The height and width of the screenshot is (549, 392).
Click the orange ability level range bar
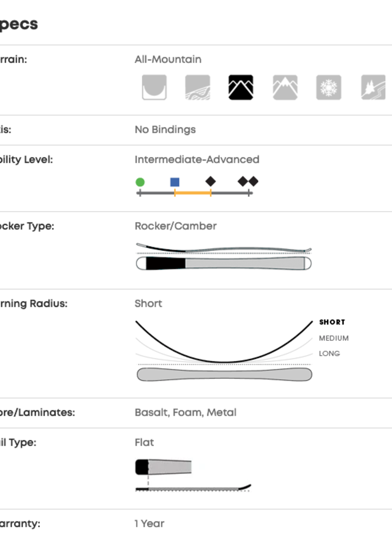(193, 193)
